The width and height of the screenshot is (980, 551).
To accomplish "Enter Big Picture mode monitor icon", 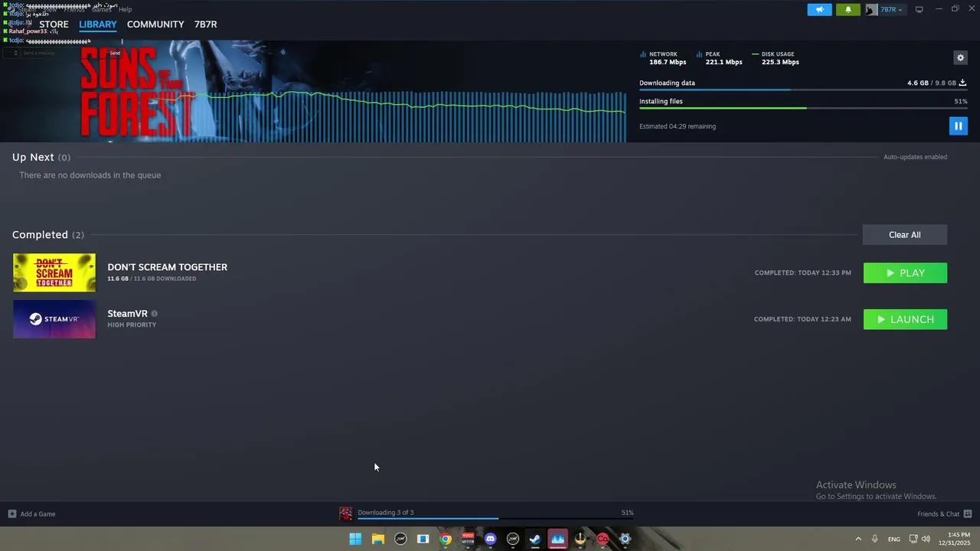I will (919, 9).
